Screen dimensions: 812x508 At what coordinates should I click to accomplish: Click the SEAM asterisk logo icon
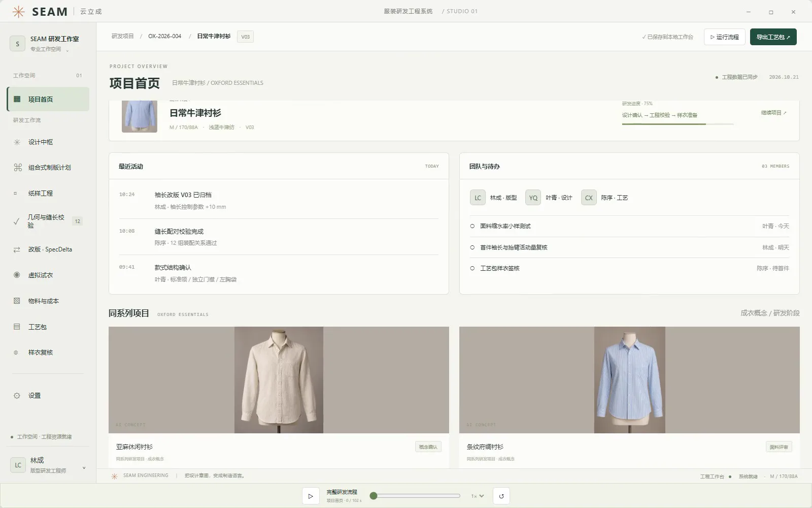18,12
